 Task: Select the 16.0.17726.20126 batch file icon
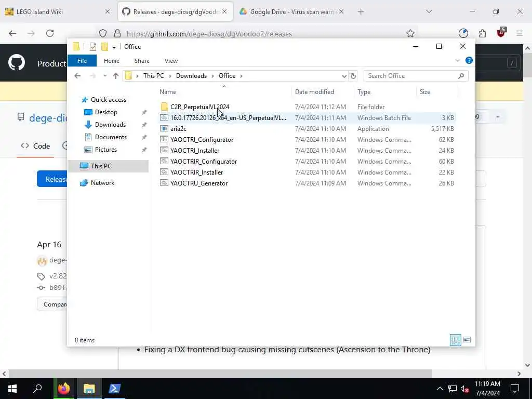[x=164, y=118]
